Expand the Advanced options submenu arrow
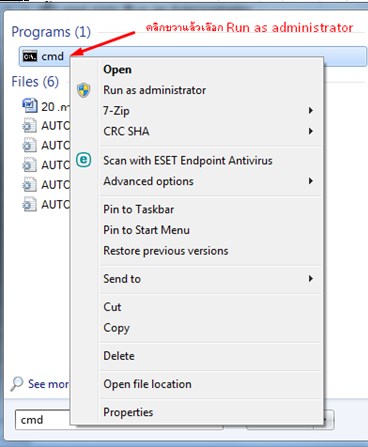The width and height of the screenshot is (368, 447). click(x=311, y=181)
